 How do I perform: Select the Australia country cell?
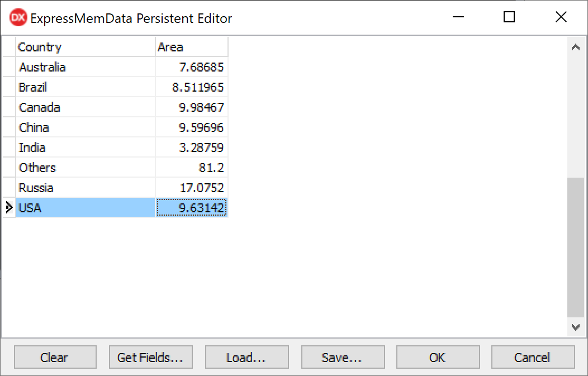point(86,67)
